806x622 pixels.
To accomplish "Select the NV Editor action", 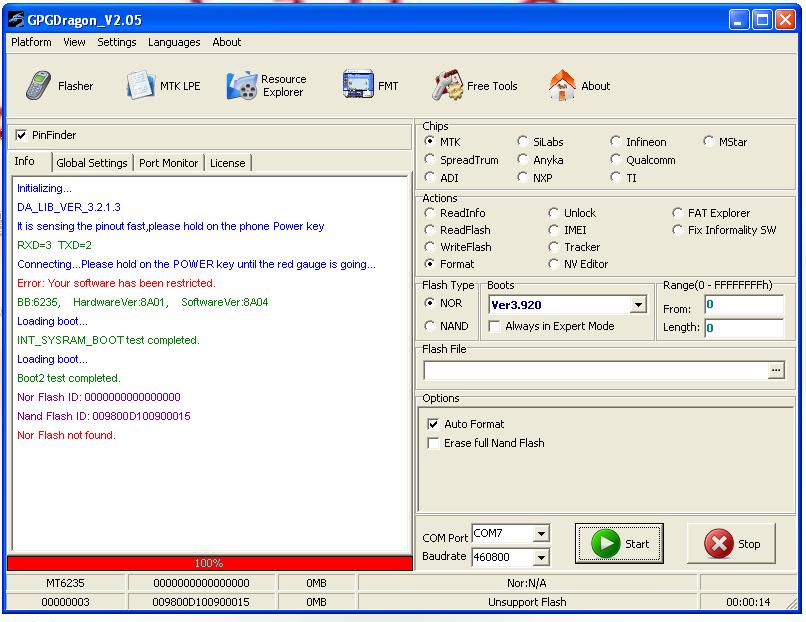I will [553, 264].
